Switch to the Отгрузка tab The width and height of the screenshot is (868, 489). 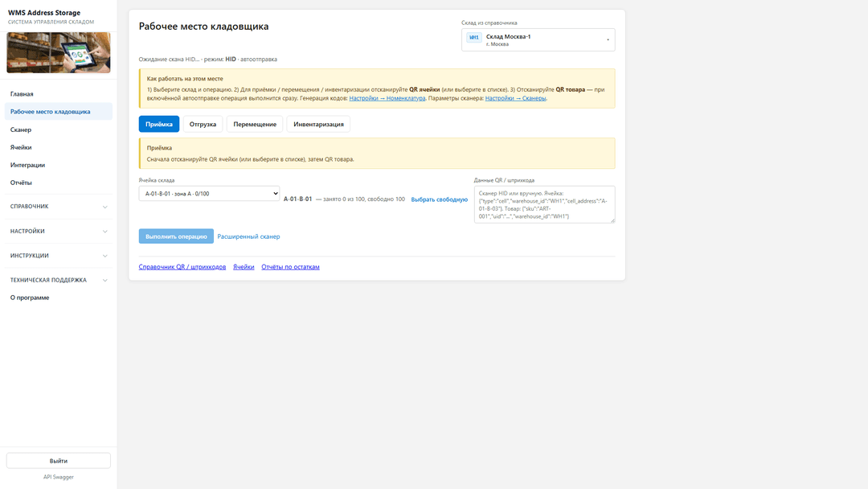[203, 124]
